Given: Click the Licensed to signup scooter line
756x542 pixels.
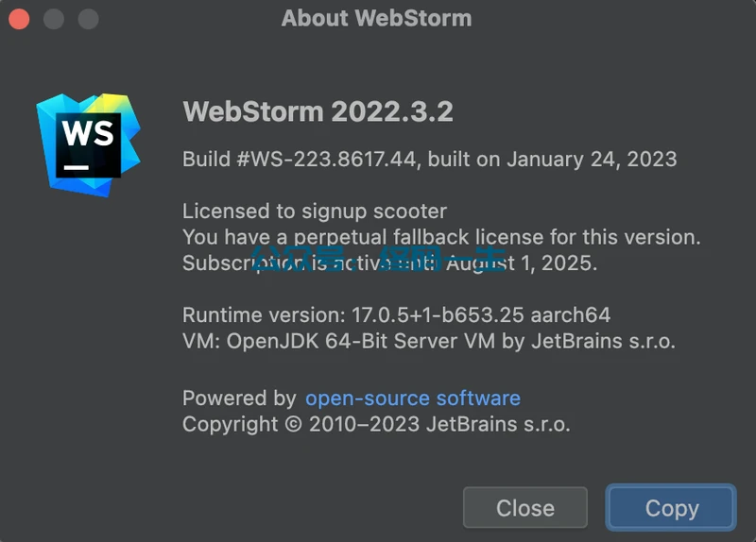Looking at the screenshot, I should 315,212.
